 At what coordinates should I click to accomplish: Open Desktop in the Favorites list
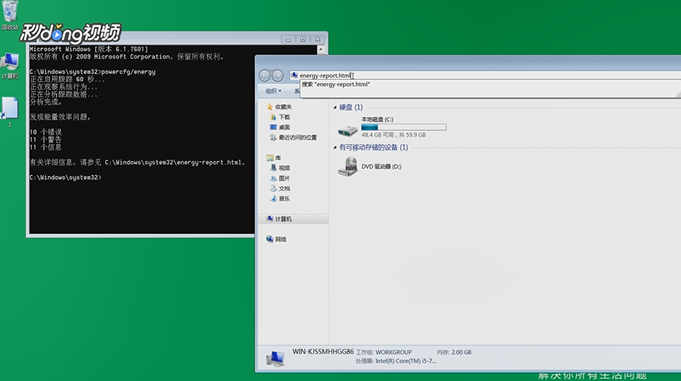click(280, 127)
